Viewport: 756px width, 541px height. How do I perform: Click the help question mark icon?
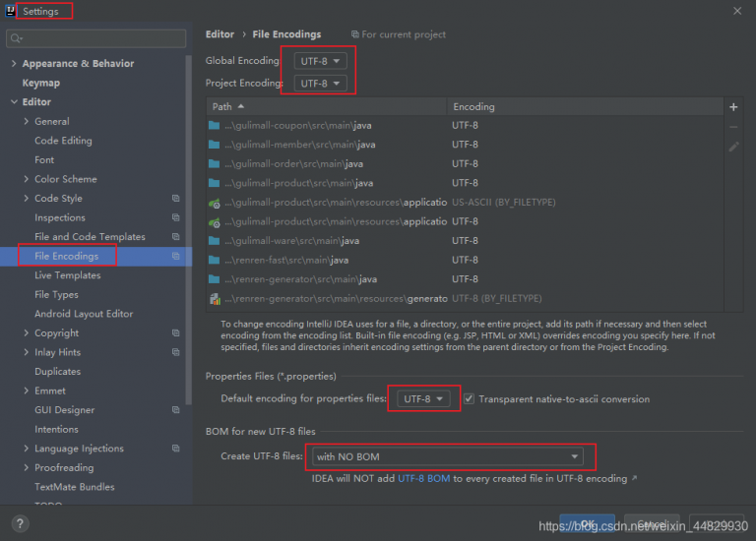[x=20, y=523]
